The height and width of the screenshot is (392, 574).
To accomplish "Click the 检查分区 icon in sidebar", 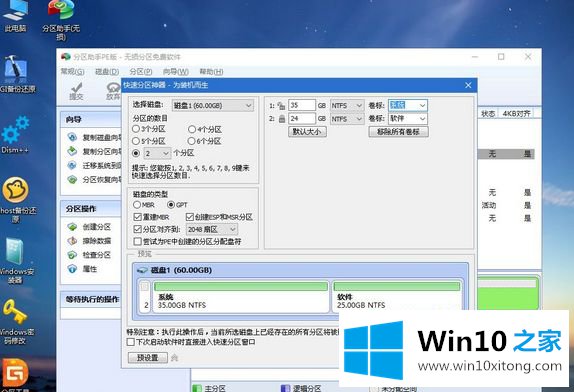I will coord(72,255).
